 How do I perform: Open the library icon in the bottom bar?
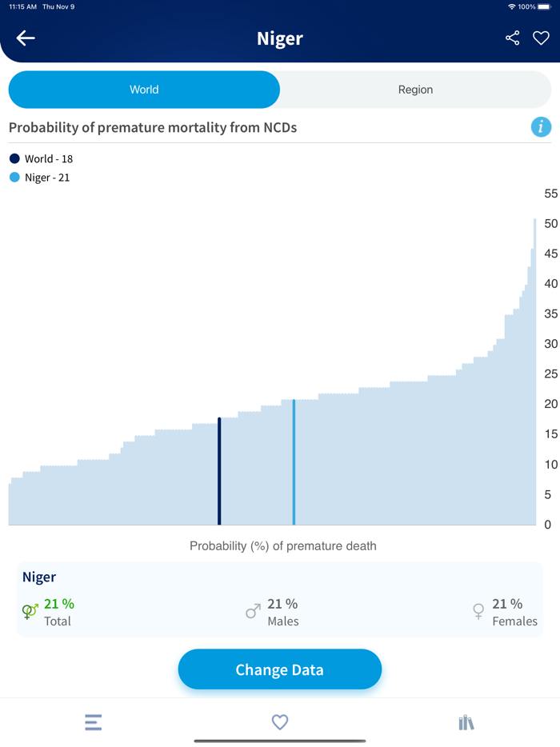[x=466, y=722]
